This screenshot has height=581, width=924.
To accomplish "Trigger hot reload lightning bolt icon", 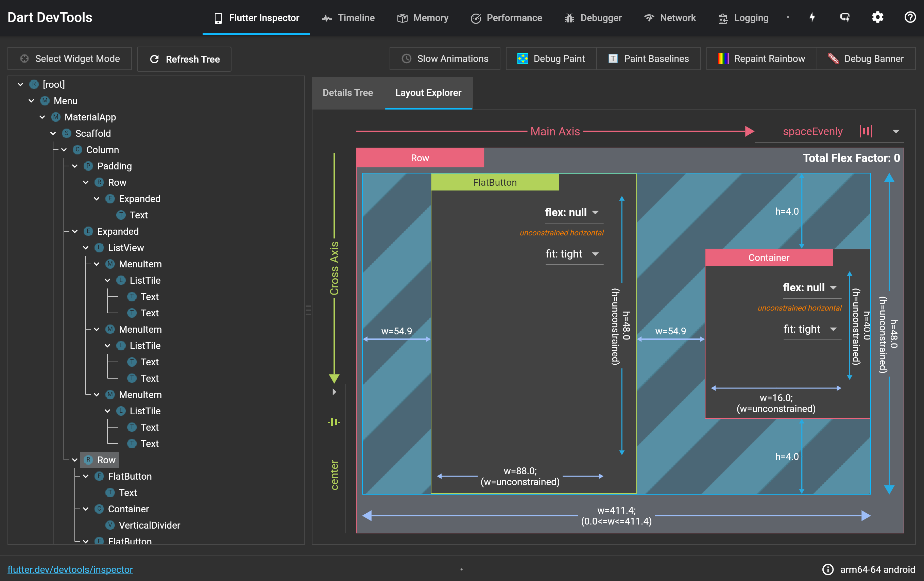I will pos(812,17).
